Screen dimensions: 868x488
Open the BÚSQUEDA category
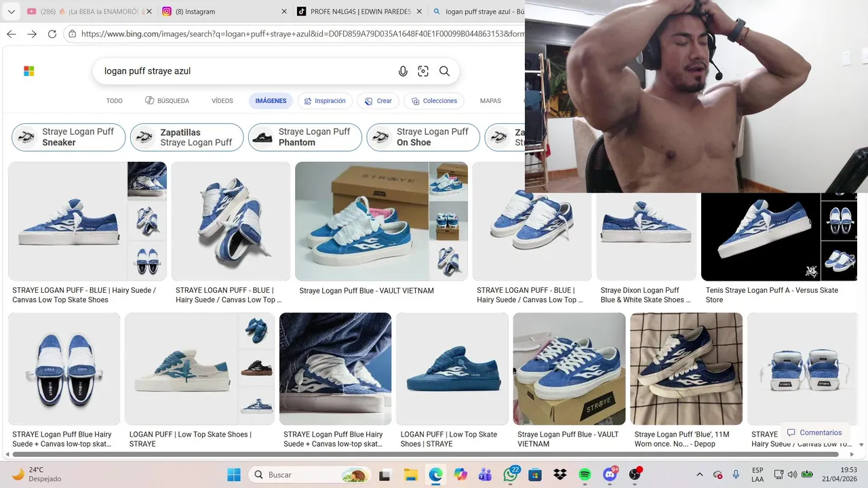167,101
